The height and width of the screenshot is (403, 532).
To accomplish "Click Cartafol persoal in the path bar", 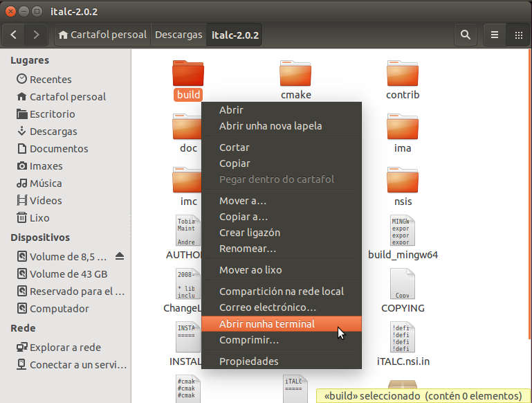I will [102, 35].
